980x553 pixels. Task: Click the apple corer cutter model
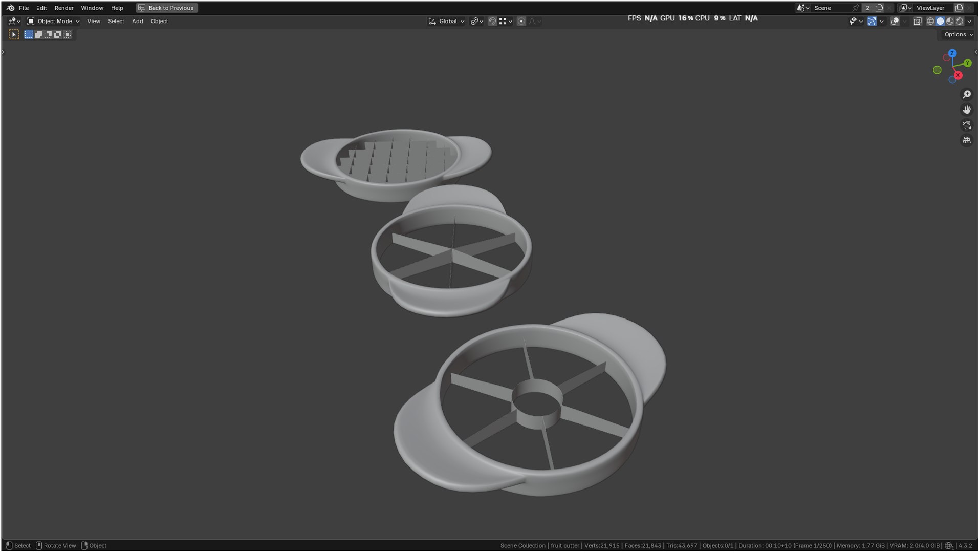click(530, 405)
